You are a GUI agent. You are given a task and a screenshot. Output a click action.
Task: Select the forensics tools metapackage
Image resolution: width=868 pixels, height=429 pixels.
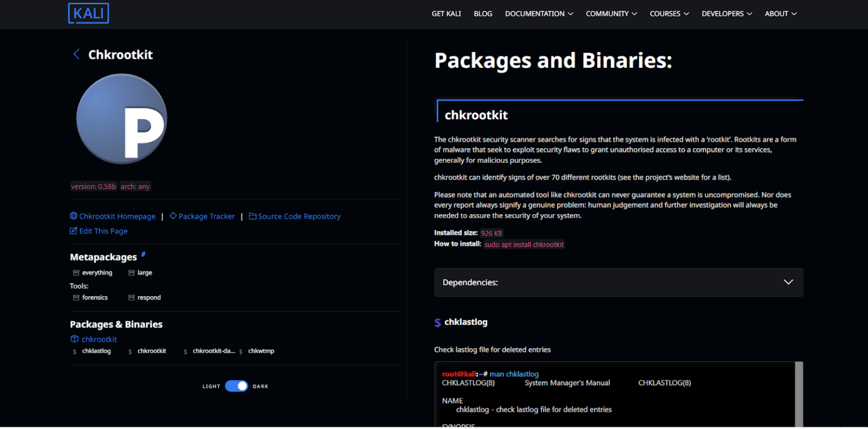click(x=94, y=297)
